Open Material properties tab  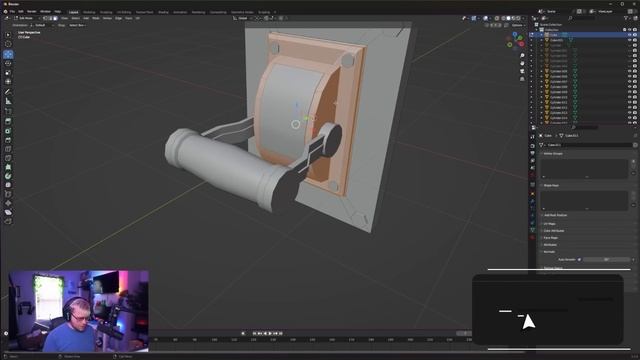click(533, 238)
